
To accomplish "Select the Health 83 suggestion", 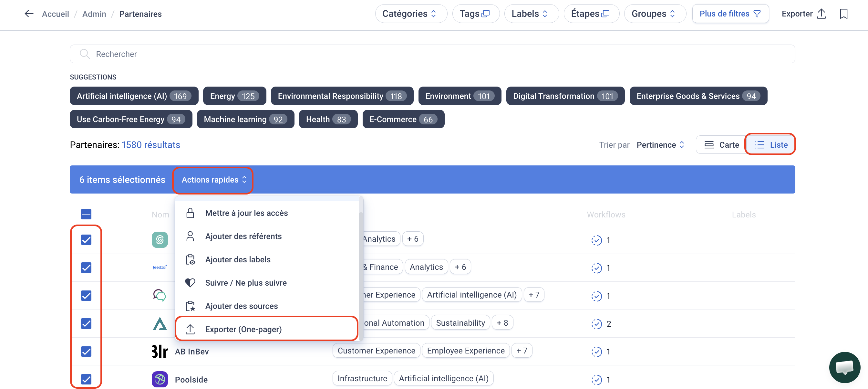I will [x=328, y=119].
